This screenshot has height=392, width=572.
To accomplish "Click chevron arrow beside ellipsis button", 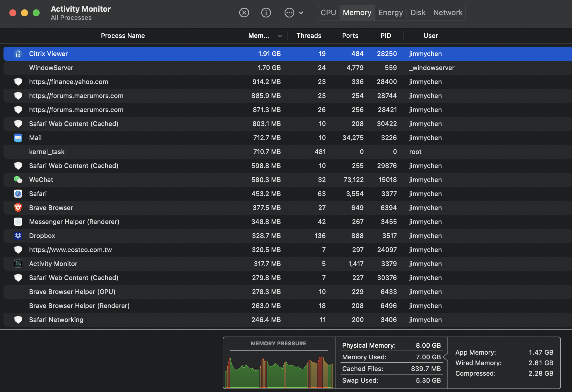I will point(301,13).
